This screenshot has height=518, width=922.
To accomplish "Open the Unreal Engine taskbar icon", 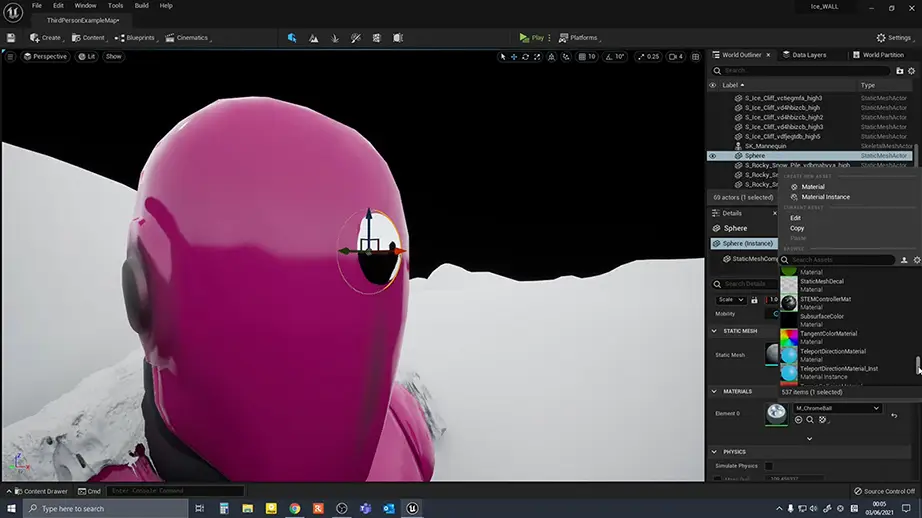I will click(x=412, y=508).
